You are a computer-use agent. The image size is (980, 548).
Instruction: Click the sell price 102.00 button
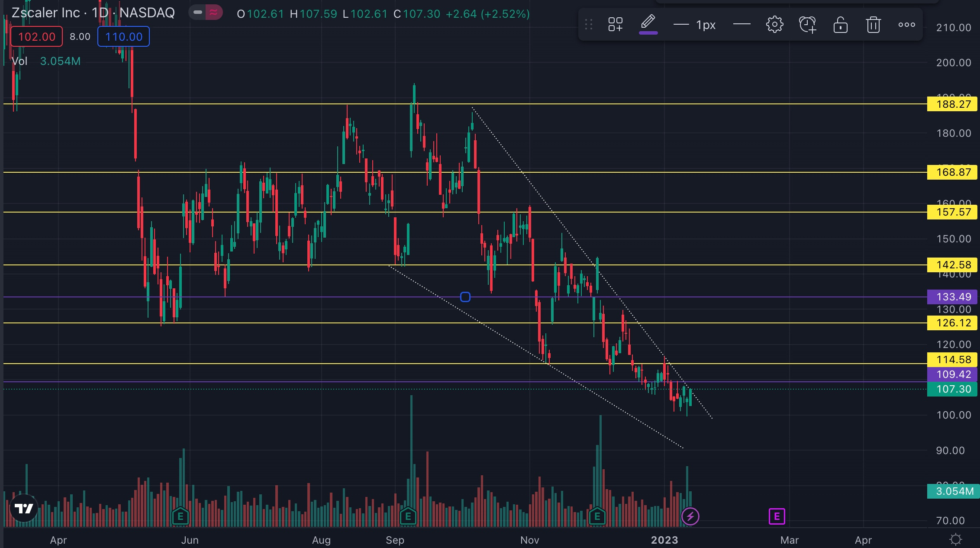click(x=37, y=37)
